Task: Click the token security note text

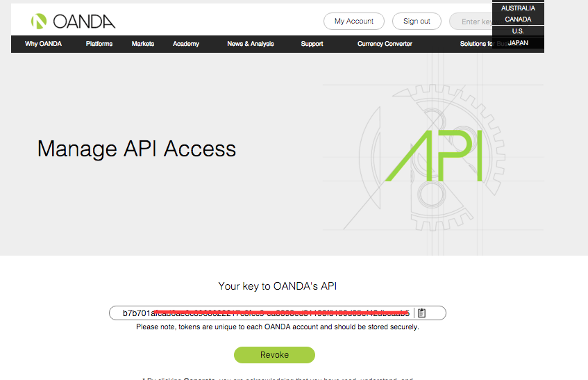Action: (x=278, y=327)
